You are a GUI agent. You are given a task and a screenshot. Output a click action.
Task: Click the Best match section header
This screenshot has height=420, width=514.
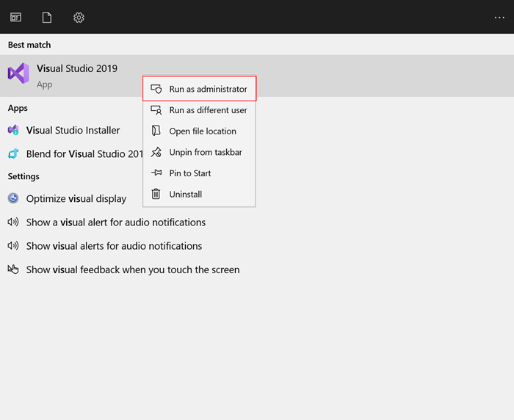(29, 45)
